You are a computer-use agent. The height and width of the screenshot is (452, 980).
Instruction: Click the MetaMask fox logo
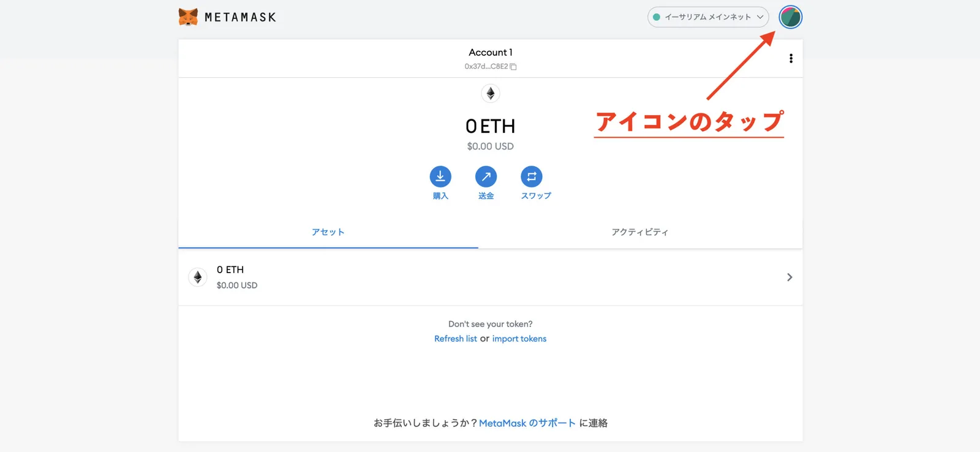click(188, 17)
